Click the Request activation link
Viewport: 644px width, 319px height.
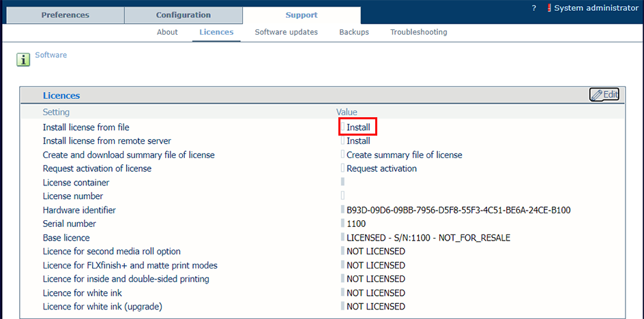click(x=381, y=168)
